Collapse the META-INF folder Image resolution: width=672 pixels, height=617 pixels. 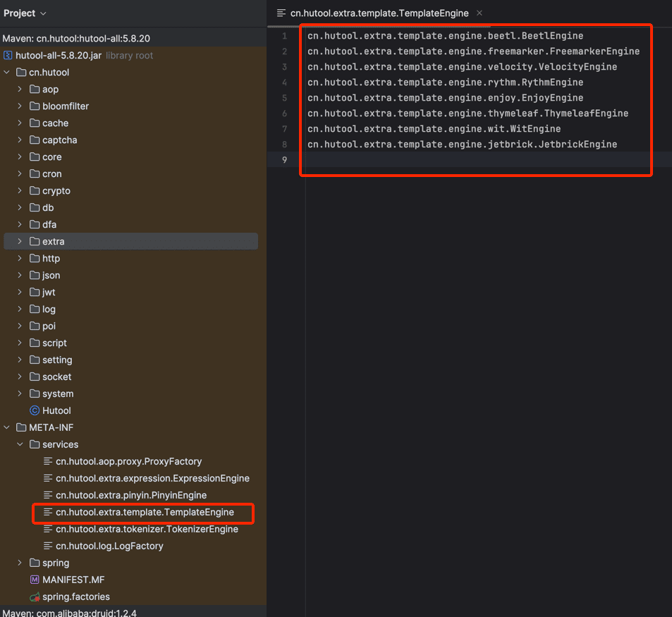pyautogui.click(x=6, y=427)
